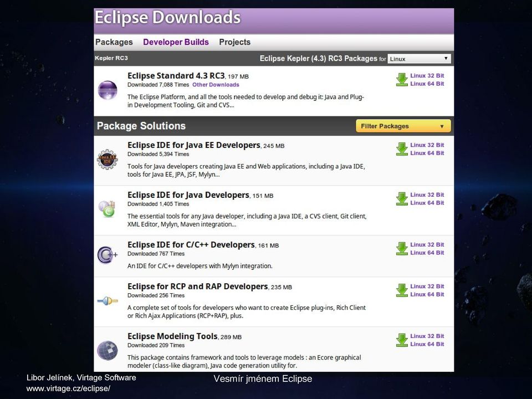Click green download arrow for C/C++ Developers
Viewport: 532px width, 399px height.
[402, 249]
